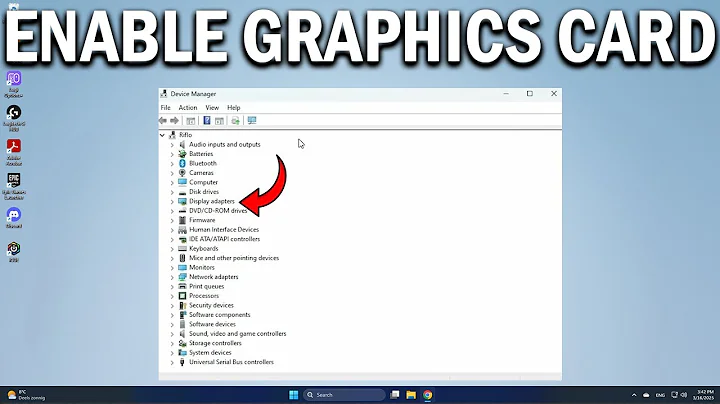Click the taskbar Search box
The image size is (720, 404).
coord(344,395)
